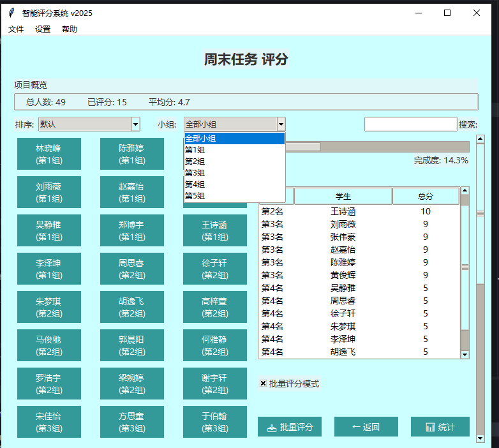Image resolution: width=499 pixels, height=448 pixels.
Task: Choose 第5组 from the group list
Action: 235,196
